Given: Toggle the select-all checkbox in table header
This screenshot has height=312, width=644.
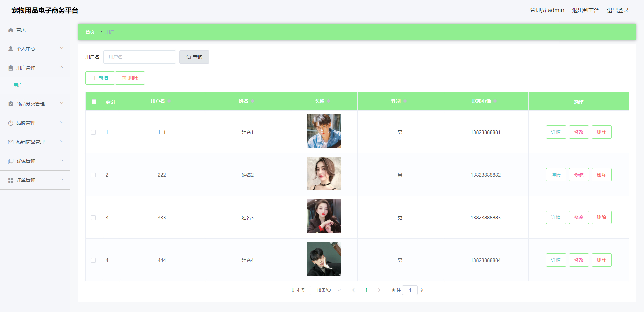Looking at the screenshot, I should click(x=94, y=102).
